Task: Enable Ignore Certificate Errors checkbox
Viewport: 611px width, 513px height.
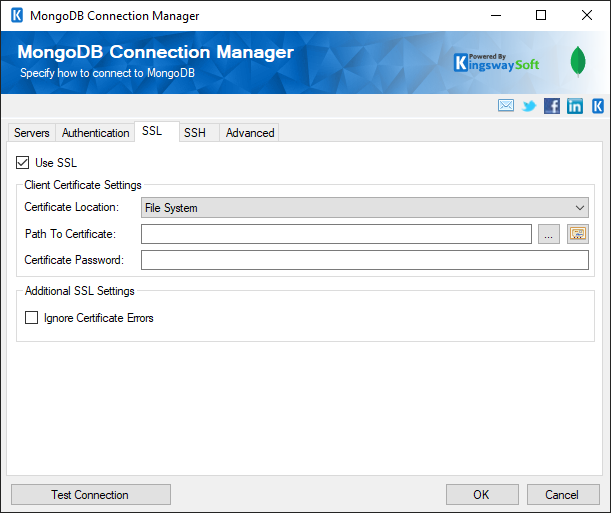Action: pos(32,317)
